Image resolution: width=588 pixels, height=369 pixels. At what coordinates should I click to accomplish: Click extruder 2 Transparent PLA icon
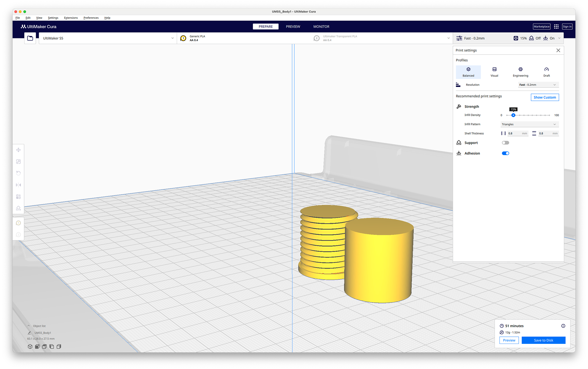pyautogui.click(x=317, y=38)
